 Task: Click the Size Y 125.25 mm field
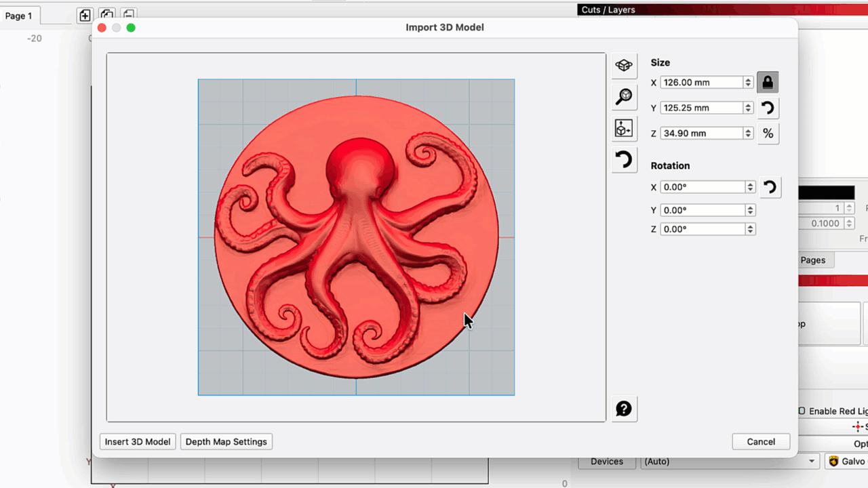702,108
